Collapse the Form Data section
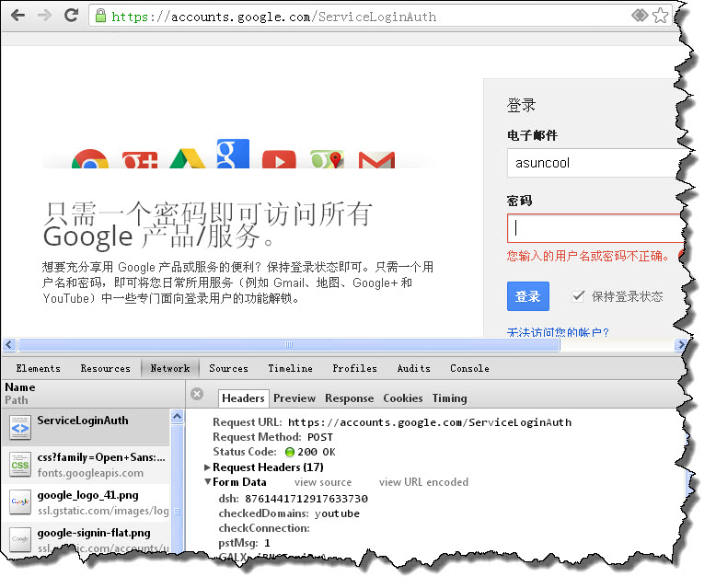716x588 pixels. tap(208, 481)
